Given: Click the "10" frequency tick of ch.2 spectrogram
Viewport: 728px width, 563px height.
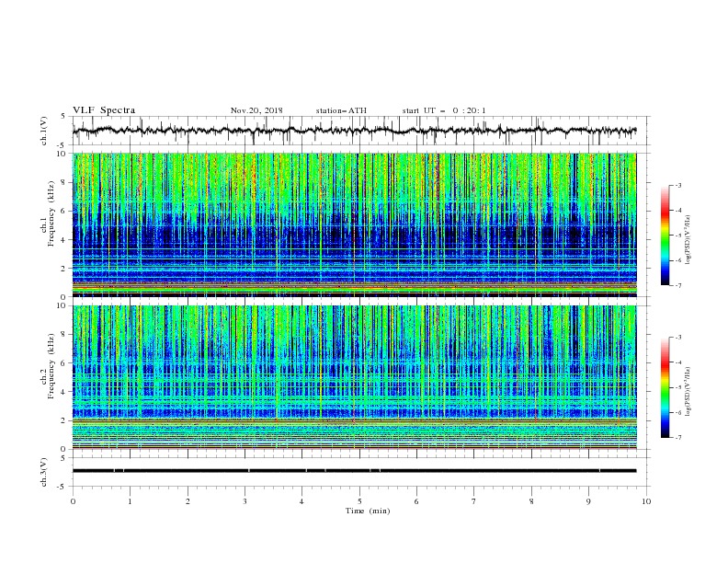Looking at the screenshot, I should pyautogui.click(x=61, y=305).
